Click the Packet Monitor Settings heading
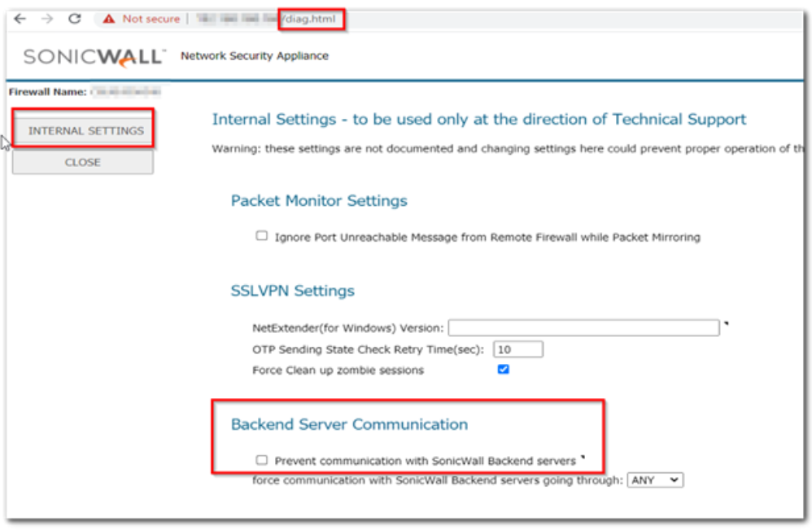Image resolution: width=812 pixels, height=530 pixels. tap(319, 200)
